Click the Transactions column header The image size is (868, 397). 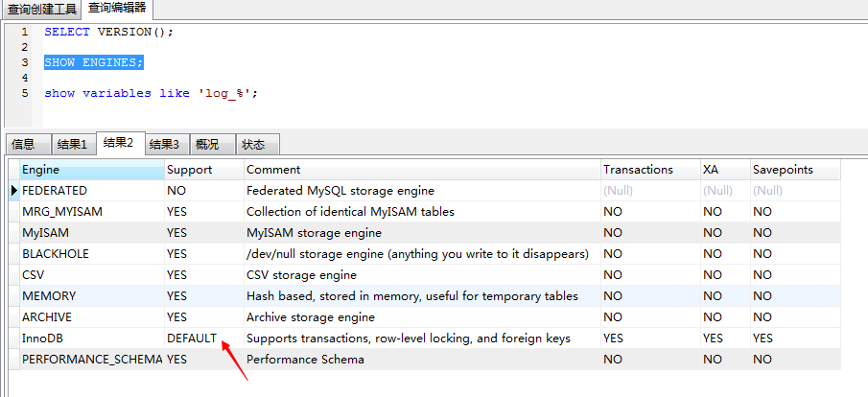point(650,170)
